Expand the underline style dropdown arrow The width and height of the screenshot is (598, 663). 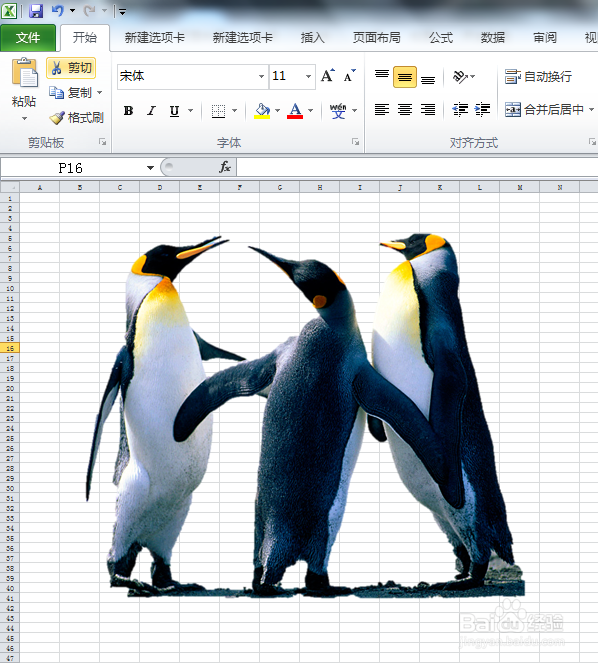(191, 111)
